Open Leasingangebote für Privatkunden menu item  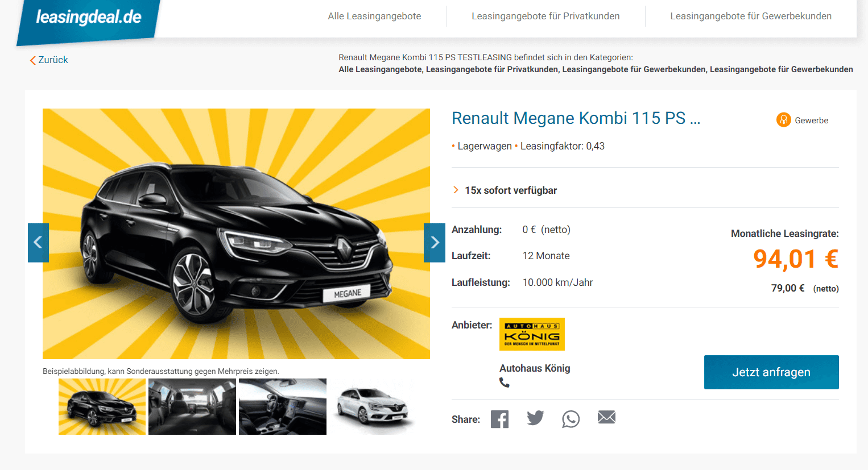click(x=545, y=16)
